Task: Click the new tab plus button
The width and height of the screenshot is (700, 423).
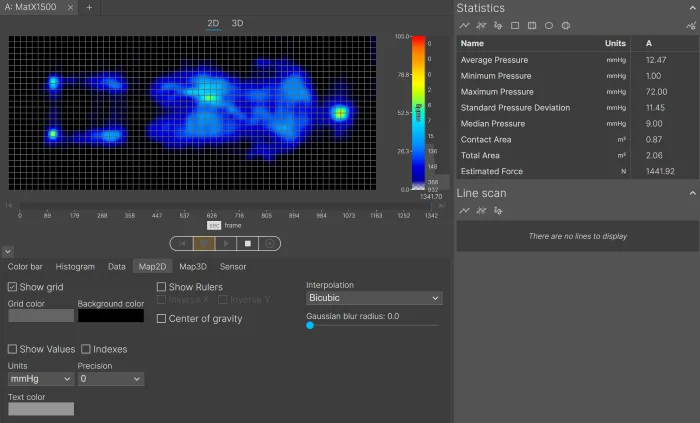Action: (89, 7)
